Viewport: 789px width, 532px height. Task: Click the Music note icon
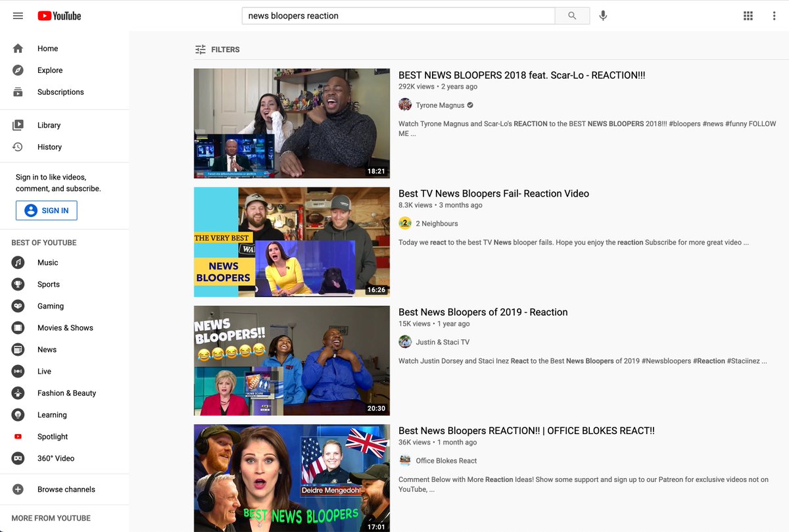[x=18, y=262]
